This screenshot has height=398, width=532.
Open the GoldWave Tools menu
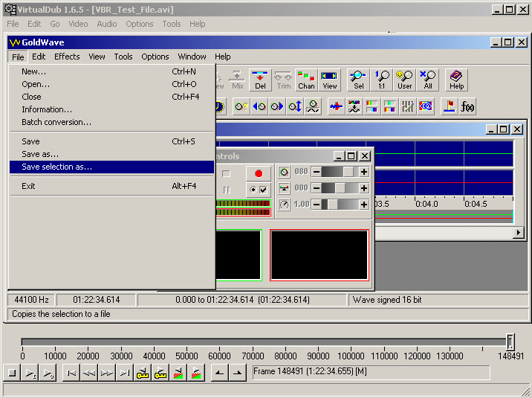(123, 57)
